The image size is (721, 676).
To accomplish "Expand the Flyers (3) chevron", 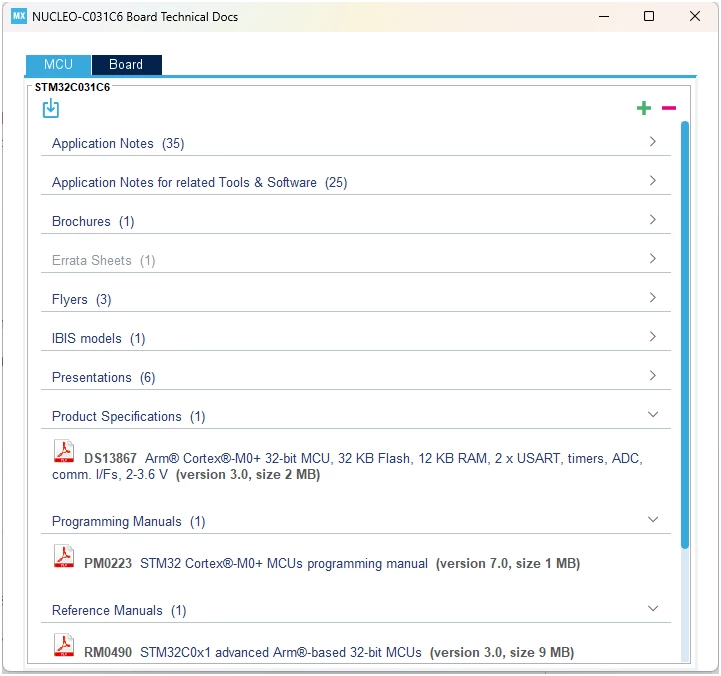I will (x=652, y=298).
